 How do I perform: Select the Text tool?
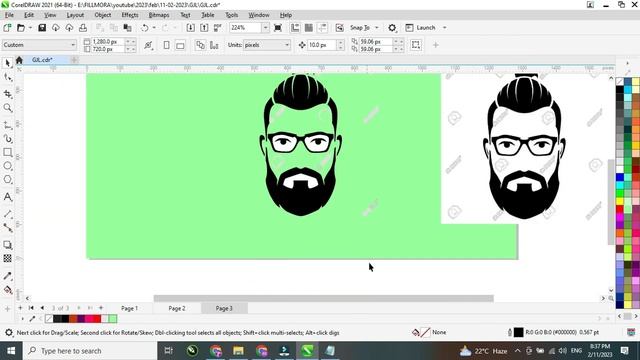tap(7, 197)
